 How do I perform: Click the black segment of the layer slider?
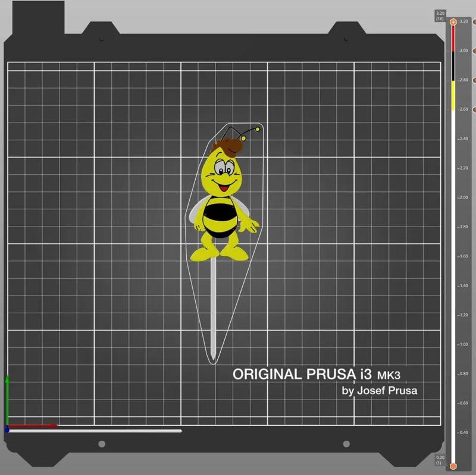[x=453, y=65]
